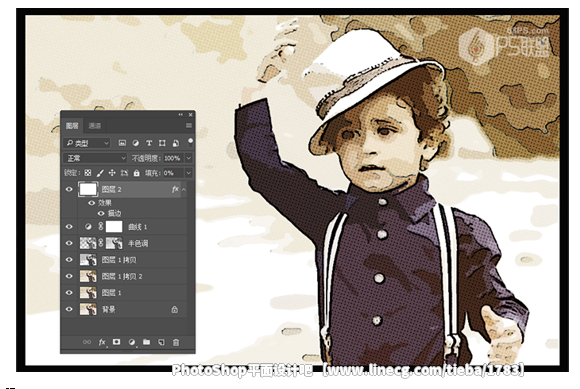580x389 pixels.
Task: Click the curves adjustment icon on 曲线 1
Action: (x=88, y=227)
